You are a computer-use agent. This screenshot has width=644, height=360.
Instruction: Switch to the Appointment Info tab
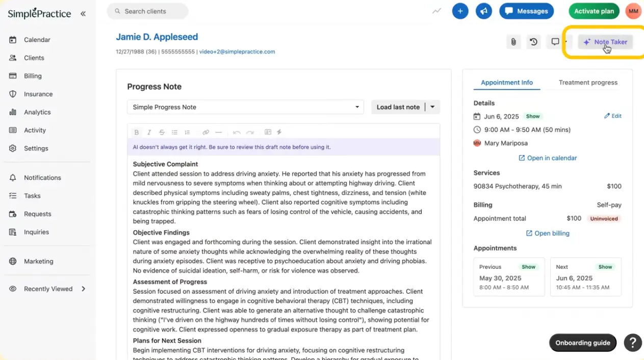coord(507,82)
